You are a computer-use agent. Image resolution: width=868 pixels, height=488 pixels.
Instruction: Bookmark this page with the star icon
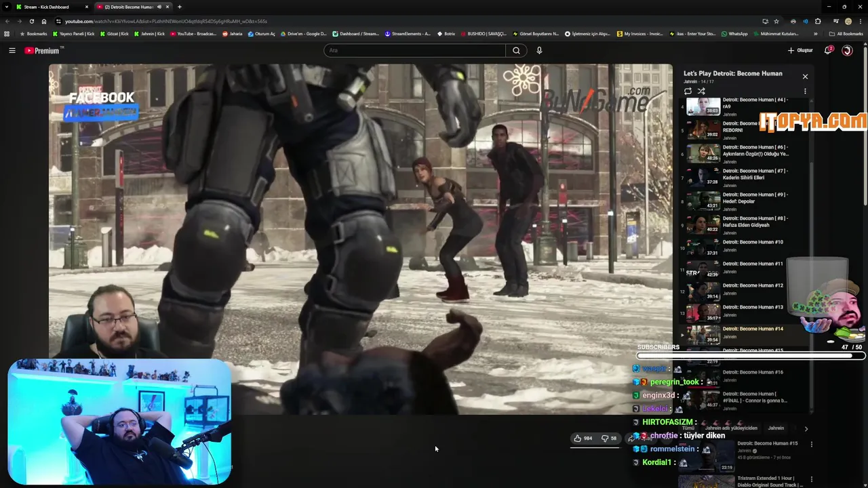pyautogui.click(x=776, y=21)
